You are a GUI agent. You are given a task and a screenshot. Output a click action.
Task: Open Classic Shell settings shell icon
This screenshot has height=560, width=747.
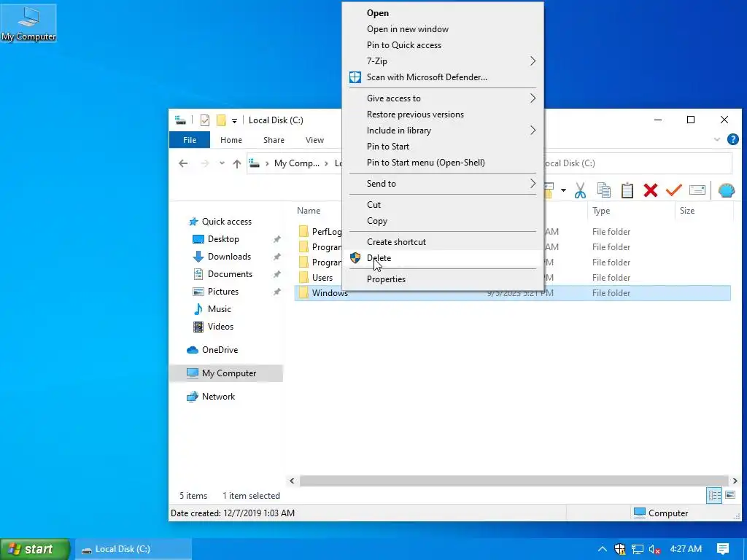pyautogui.click(x=726, y=190)
